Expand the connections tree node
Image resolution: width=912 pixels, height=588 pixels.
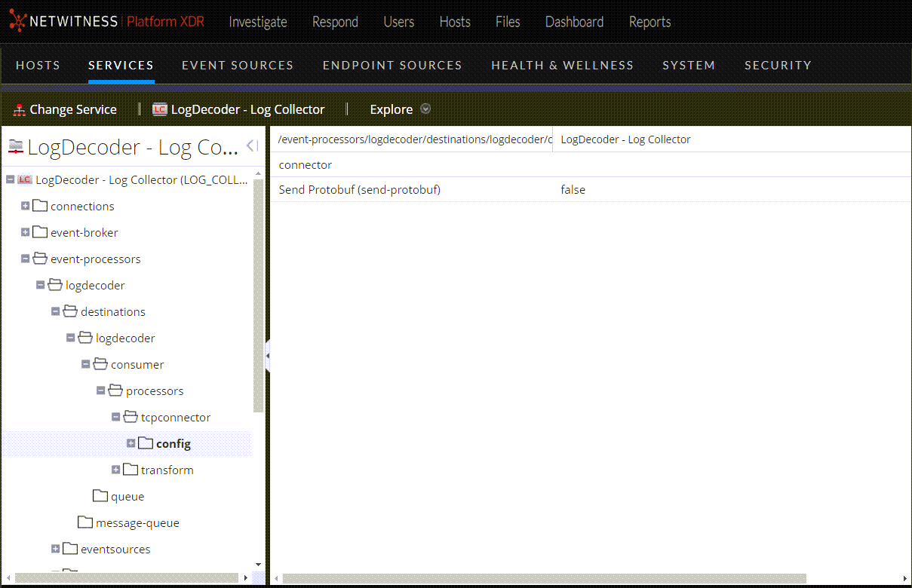(x=25, y=206)
